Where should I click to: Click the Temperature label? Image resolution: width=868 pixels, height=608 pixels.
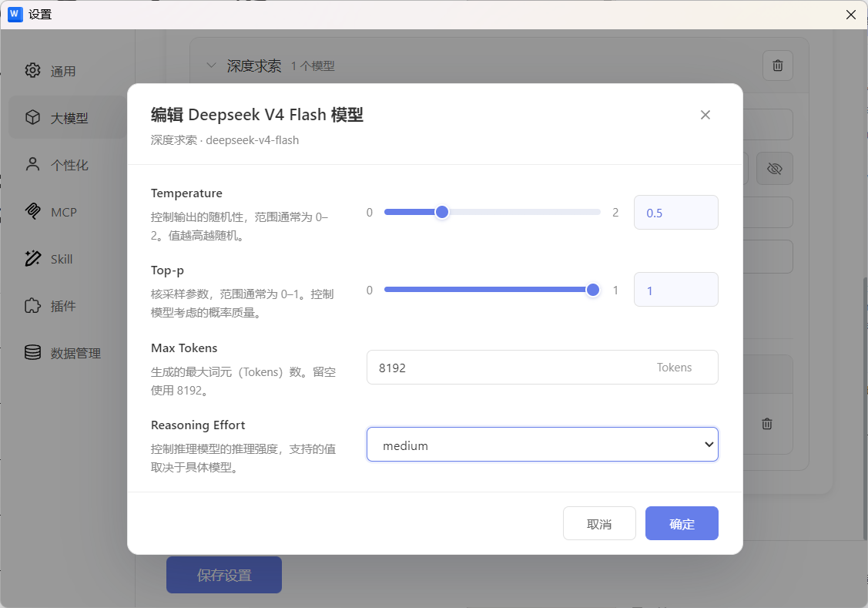186,193
